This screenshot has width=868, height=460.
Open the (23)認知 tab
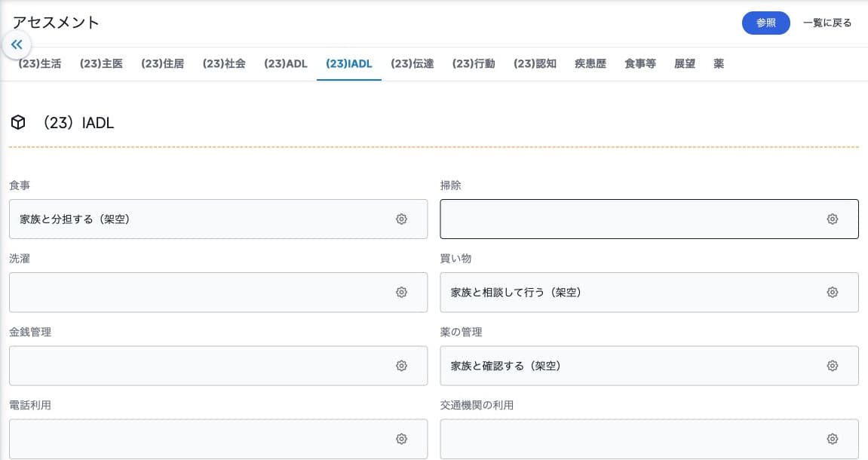(x=535, y=63)
